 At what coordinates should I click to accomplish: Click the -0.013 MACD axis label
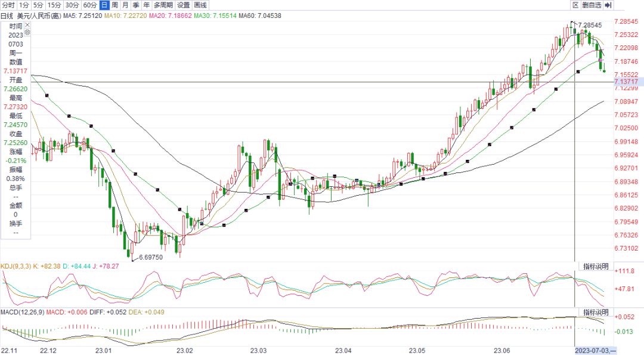click(x=624, y=332)
